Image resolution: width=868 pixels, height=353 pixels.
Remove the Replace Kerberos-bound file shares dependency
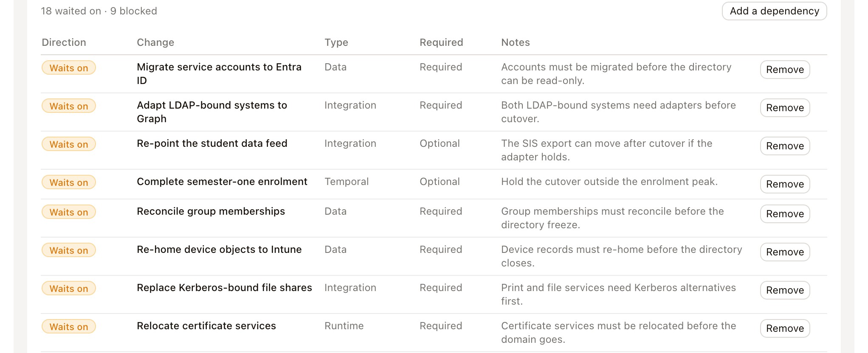785,290
